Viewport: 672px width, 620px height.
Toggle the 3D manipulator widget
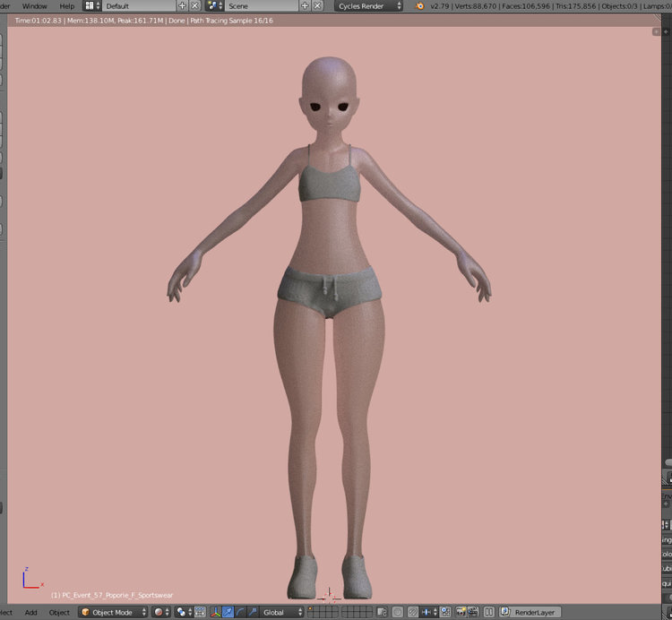(216, 612)
